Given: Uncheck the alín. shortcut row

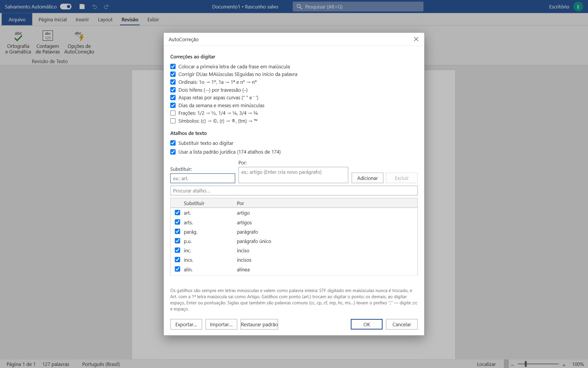Looking at the screenshot, I should [x=177, y=269].
